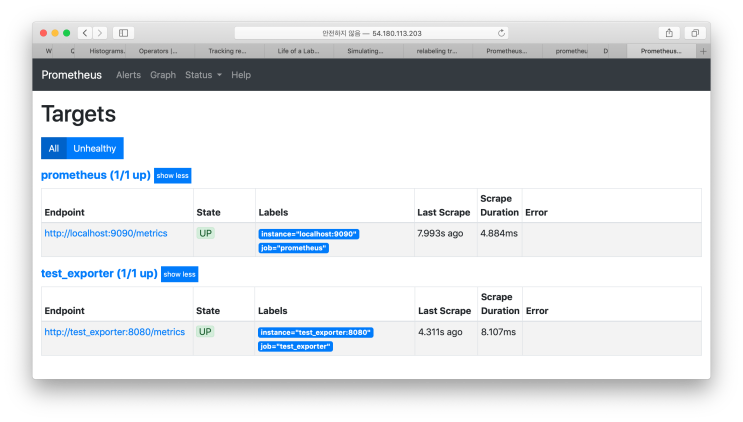Click the Prometheus brand link

pos(72,75)
